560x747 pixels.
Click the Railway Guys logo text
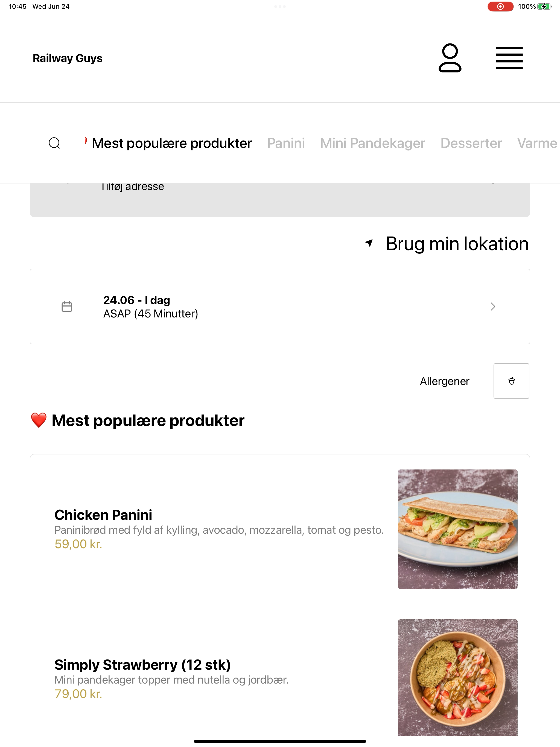(68, 58)
